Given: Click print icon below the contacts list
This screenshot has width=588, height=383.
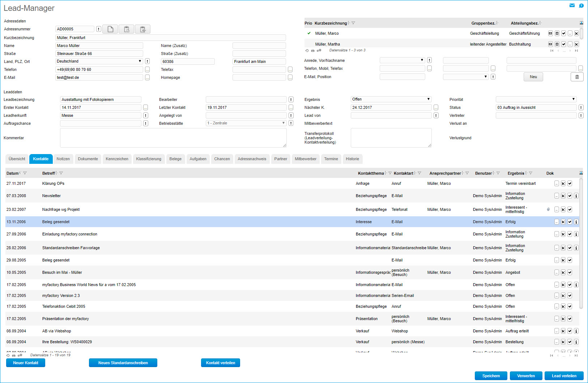Looking at the screenshot, I should pyautogui.click(x=14, y=355).
